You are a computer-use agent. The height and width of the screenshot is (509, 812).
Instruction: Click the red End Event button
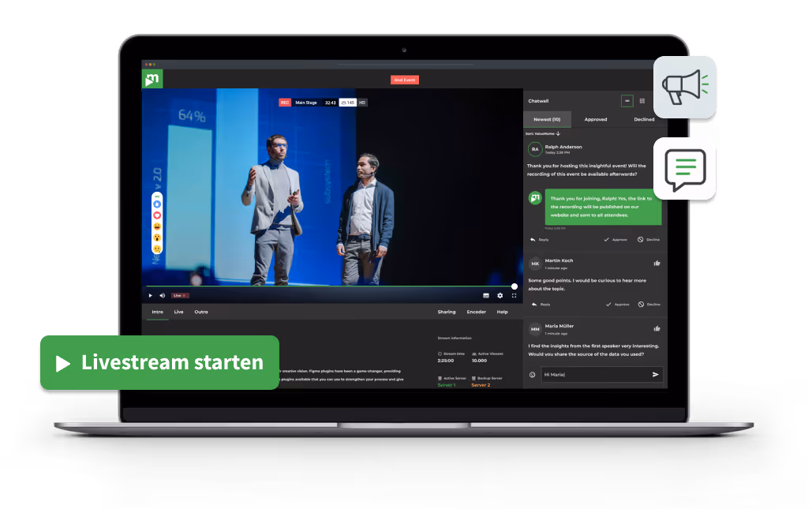coord(405,80)
